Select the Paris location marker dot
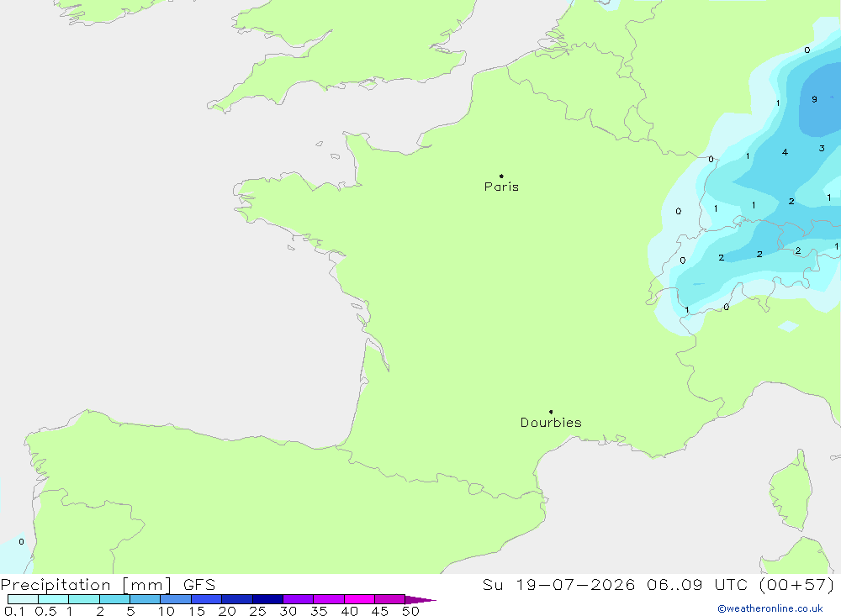Image resolution: width=841 pixels, height=616 pixels. coord(501,176)
